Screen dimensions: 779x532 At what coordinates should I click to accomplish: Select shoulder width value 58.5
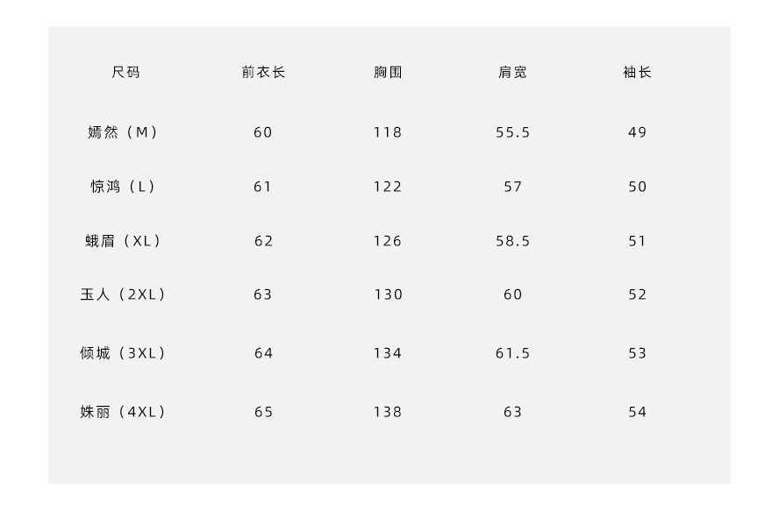click(513, 241)
